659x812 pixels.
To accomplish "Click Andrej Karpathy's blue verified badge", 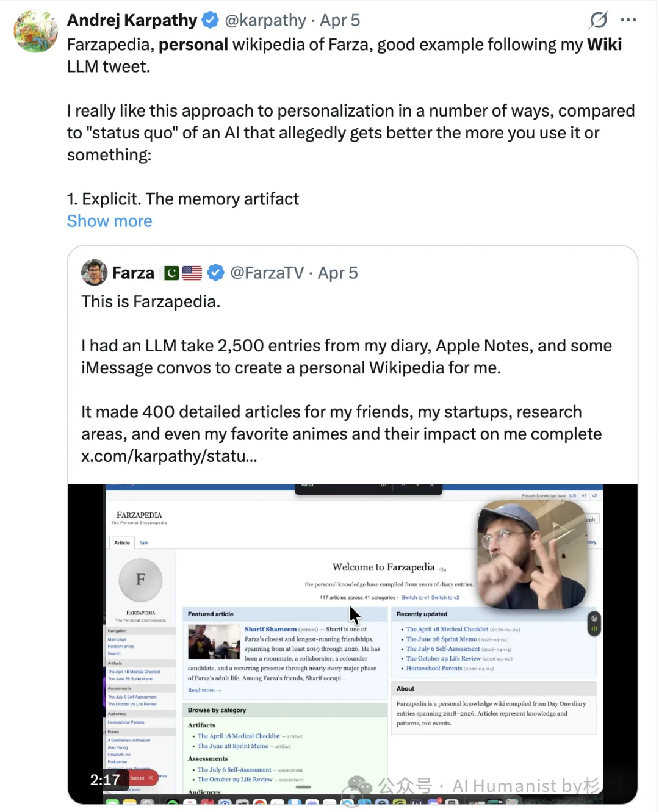I will 210,20.
